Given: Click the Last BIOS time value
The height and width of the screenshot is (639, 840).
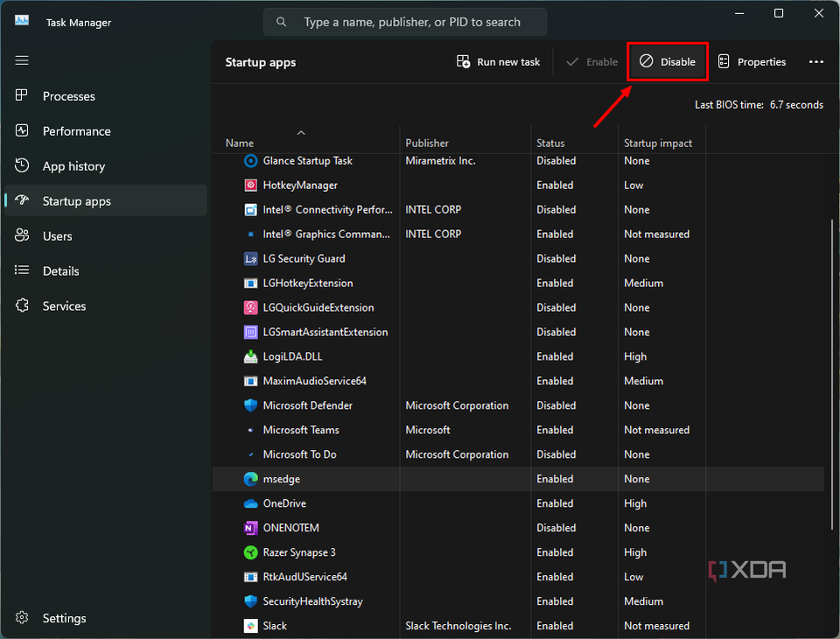Looking at the screenshot, I should pyautogui.click(x=796, y=104).
